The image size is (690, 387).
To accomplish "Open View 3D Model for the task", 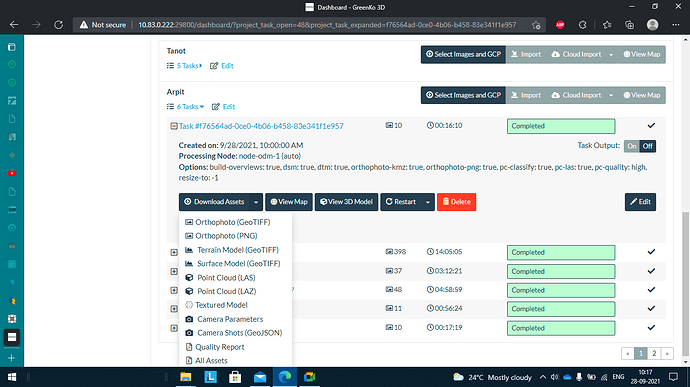I will pos(346,202).
